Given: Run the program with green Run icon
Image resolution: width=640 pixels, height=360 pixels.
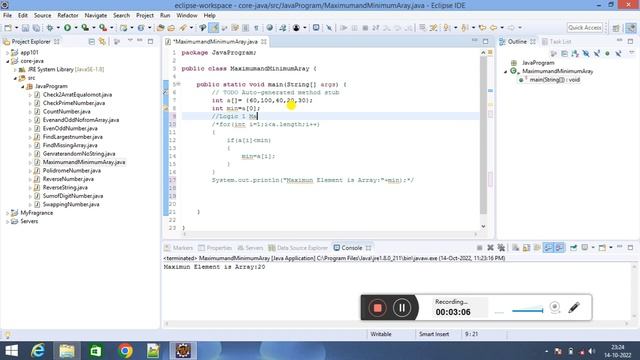Looking at the screenshot, I should [67, 28].
